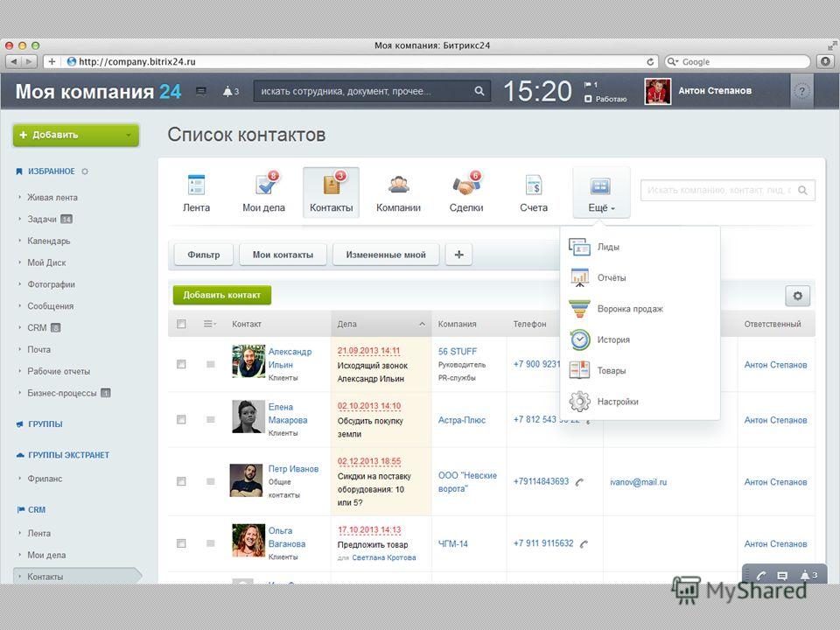Sort by Дела column arrow

click(422, 324)
